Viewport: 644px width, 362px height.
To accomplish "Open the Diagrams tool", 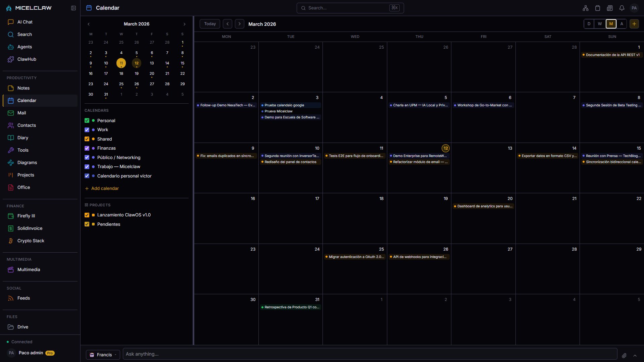I will tap(27, 162).
